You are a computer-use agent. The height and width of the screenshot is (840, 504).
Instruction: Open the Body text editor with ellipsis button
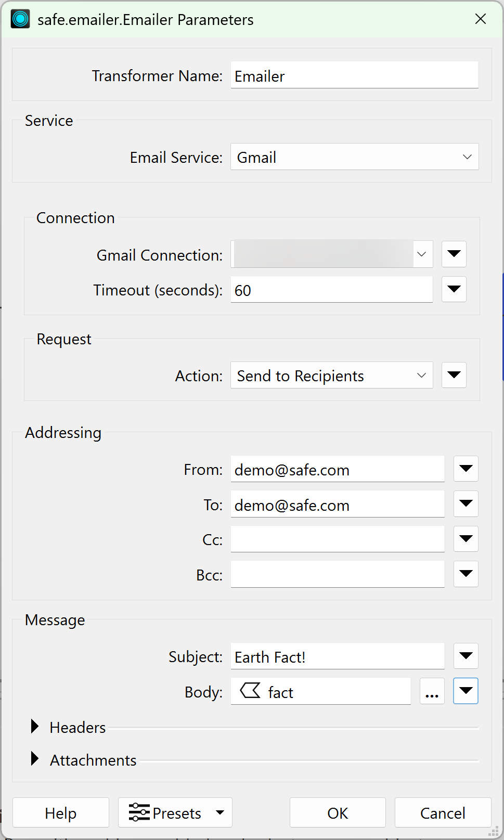click(x=432, y=691)
